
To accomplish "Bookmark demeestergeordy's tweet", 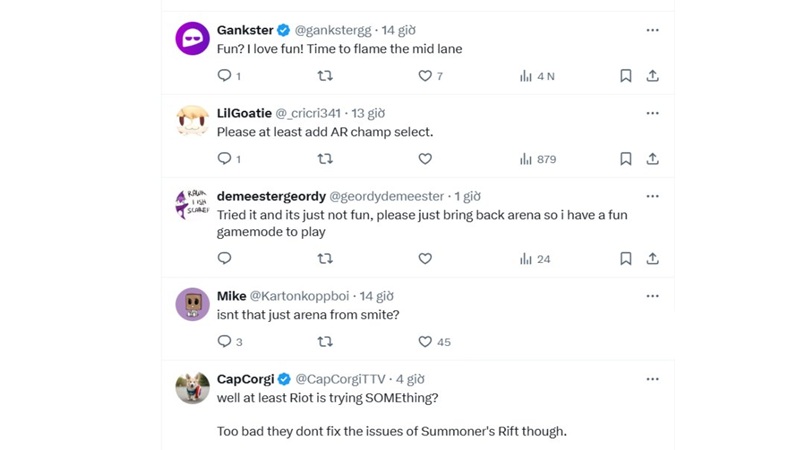I will pos(626,259).
